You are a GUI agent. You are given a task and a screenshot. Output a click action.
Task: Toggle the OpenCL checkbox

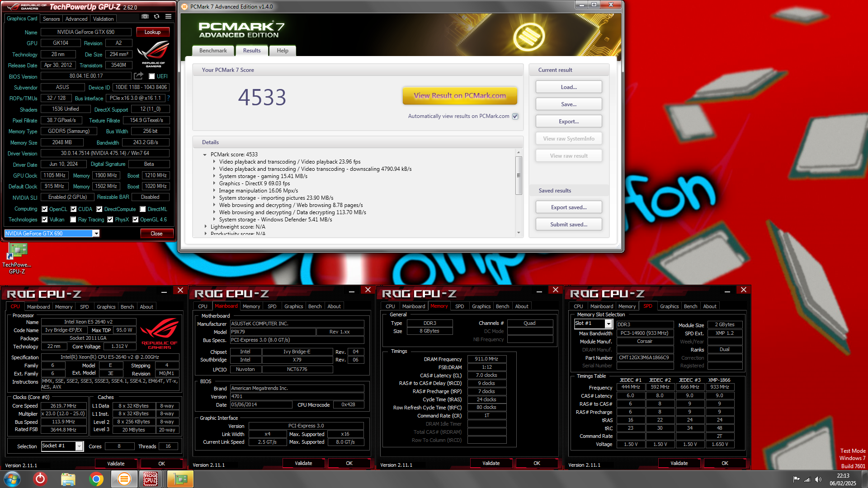click(45, 209)
